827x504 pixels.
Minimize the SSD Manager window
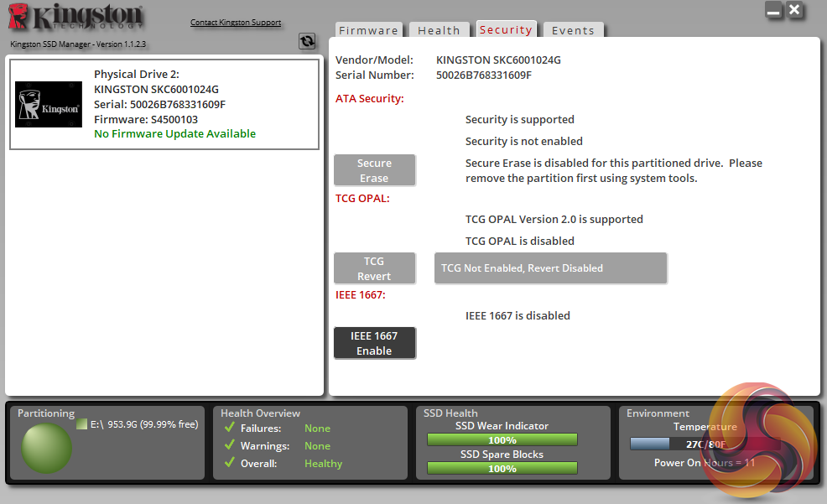click(774, 11)
